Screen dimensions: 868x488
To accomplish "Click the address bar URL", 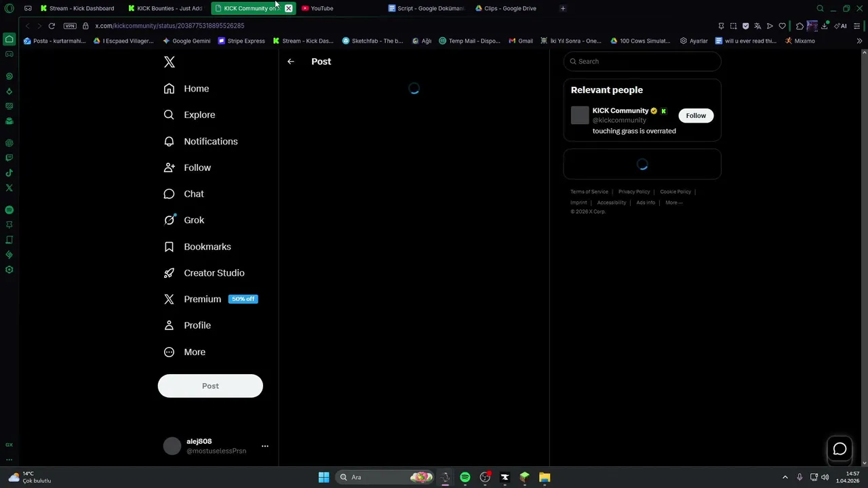I will (x=170, y=26).
